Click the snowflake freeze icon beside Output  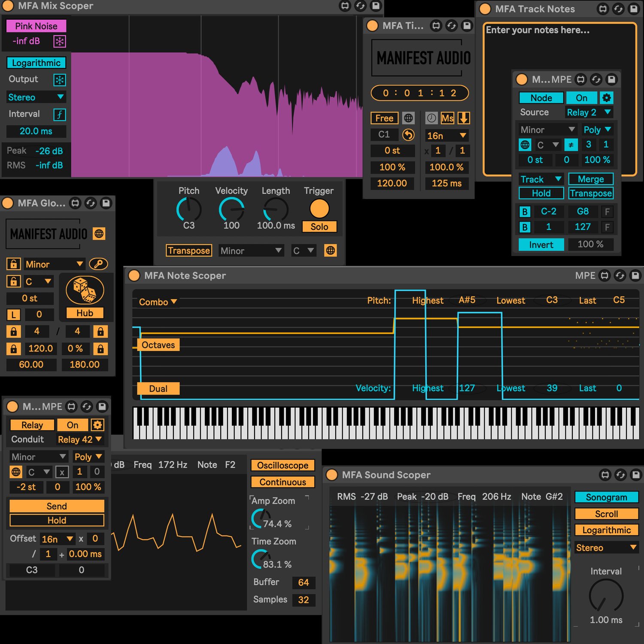pos(59,79)
